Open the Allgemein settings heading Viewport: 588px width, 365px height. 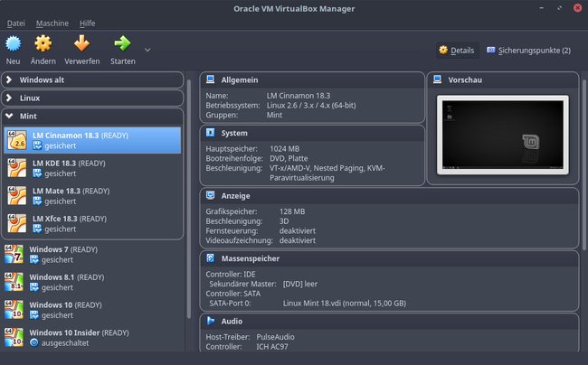240,80
